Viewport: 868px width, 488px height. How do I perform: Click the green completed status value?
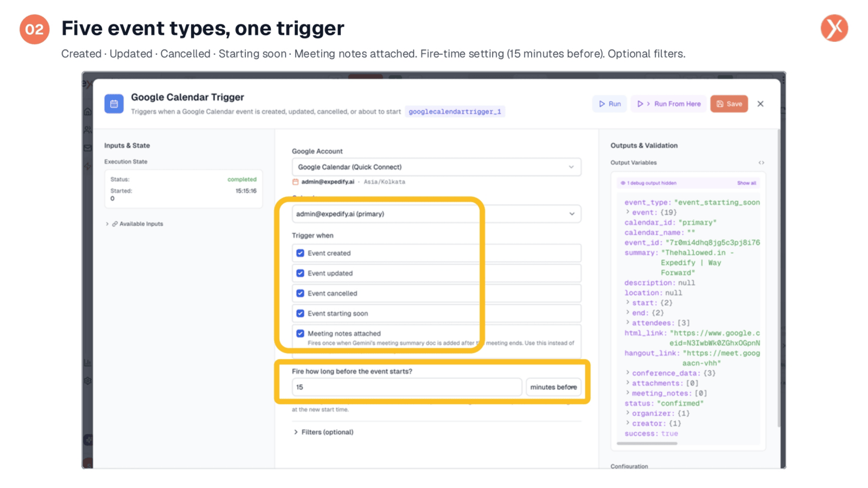point(242,179)
